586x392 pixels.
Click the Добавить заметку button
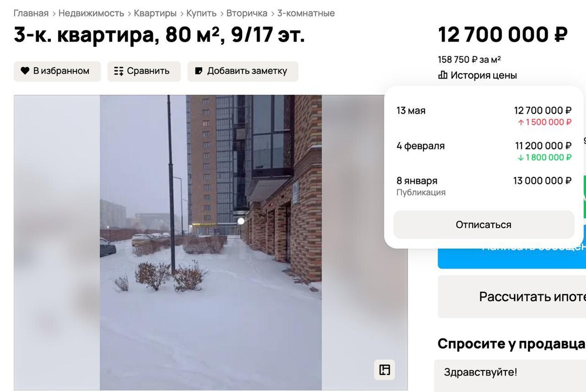[243, 71]
